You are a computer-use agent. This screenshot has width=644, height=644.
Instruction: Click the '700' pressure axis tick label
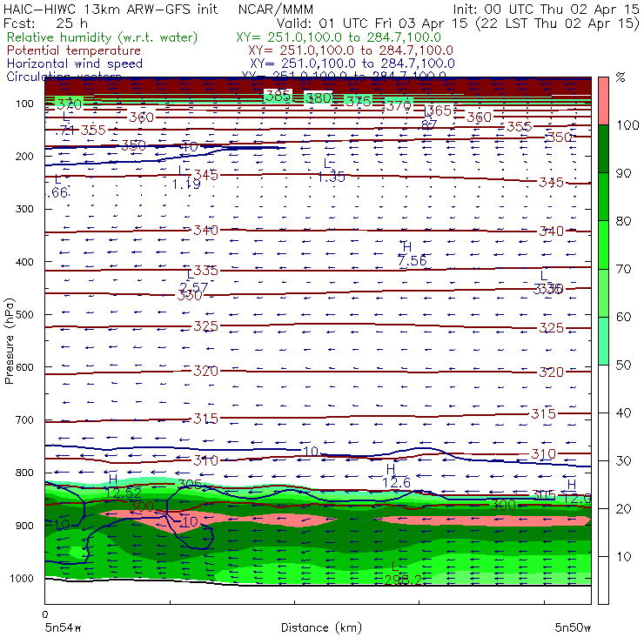(24, 420)
